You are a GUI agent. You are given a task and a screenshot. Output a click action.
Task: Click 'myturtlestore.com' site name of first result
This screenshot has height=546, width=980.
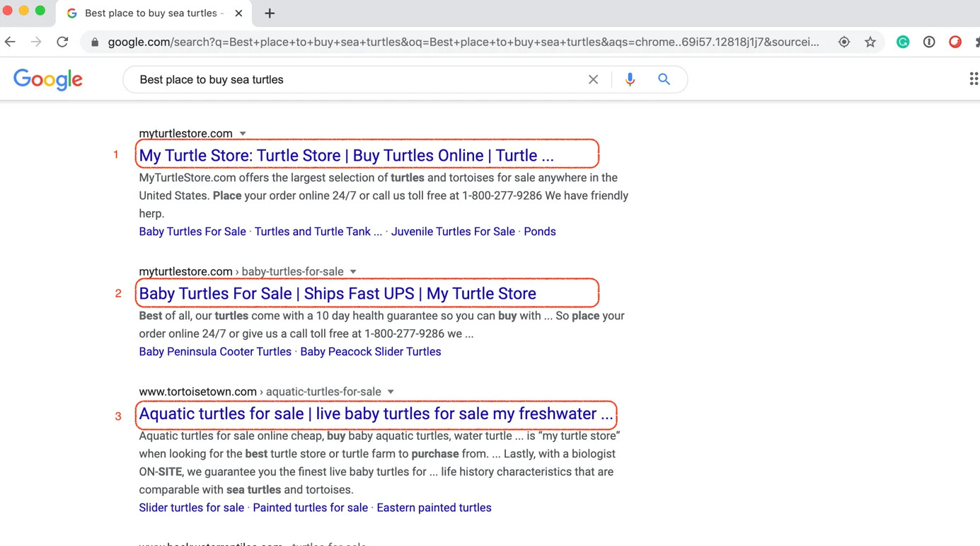point(185,134)
